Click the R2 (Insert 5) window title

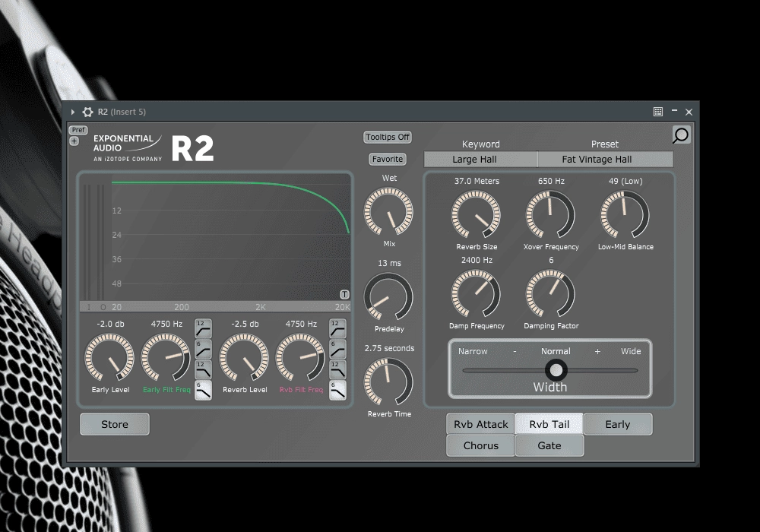coord(122,112)
